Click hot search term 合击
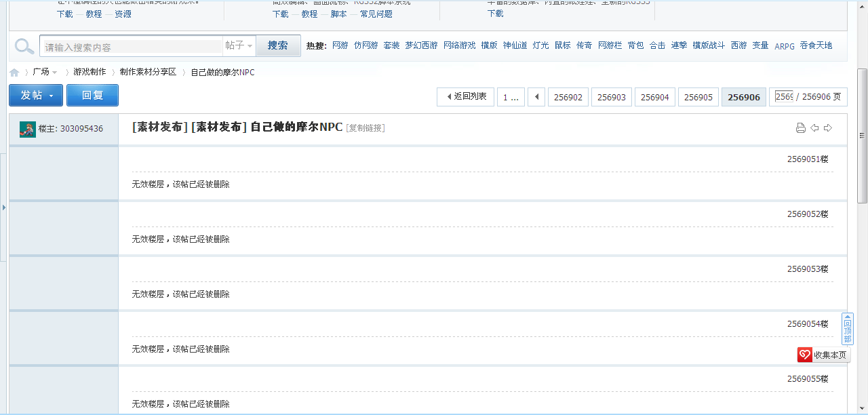868x415 pixels. (658, 45)
